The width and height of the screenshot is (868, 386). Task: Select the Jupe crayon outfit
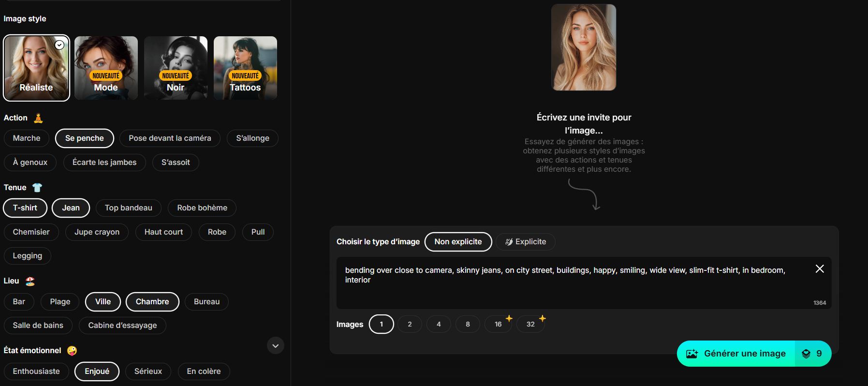tap(97, 232)
